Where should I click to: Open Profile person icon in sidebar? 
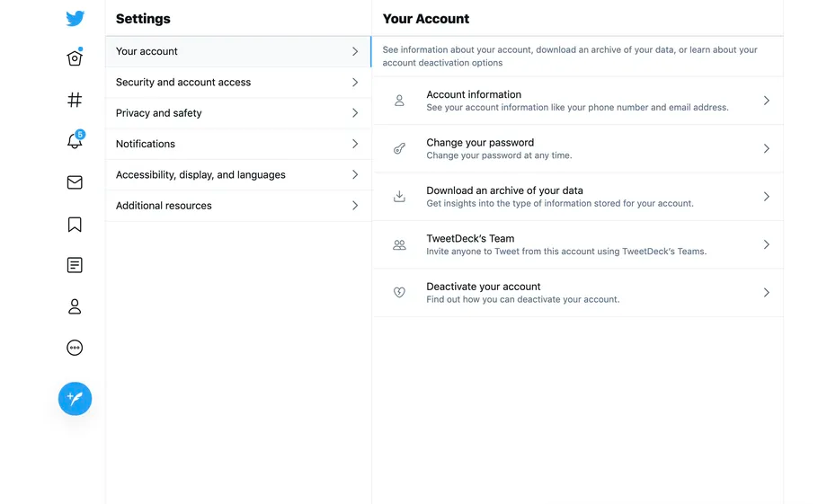(75, 306)
